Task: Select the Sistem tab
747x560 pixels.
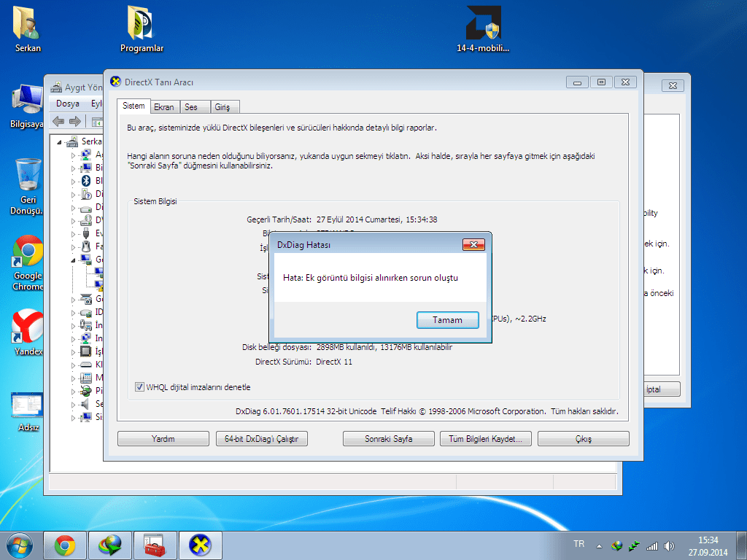Action: (133, 106)
